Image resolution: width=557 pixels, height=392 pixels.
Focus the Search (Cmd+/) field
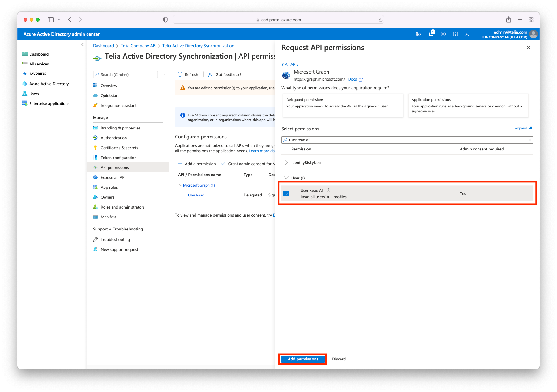tap(126, 74)
